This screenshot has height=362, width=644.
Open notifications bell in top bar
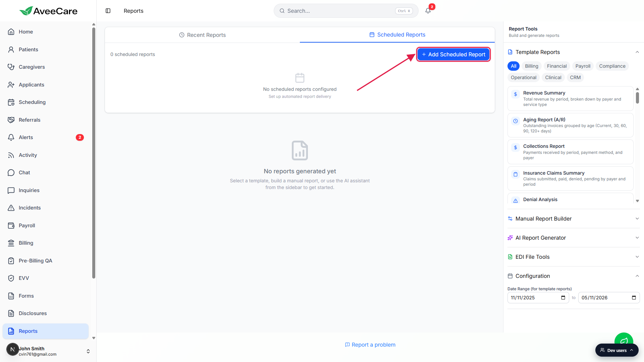point(428,11)
